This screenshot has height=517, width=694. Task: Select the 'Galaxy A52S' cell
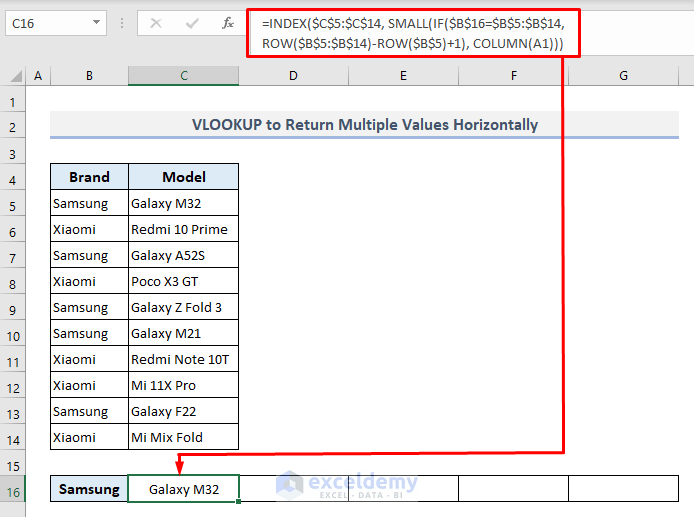(184, 255)
